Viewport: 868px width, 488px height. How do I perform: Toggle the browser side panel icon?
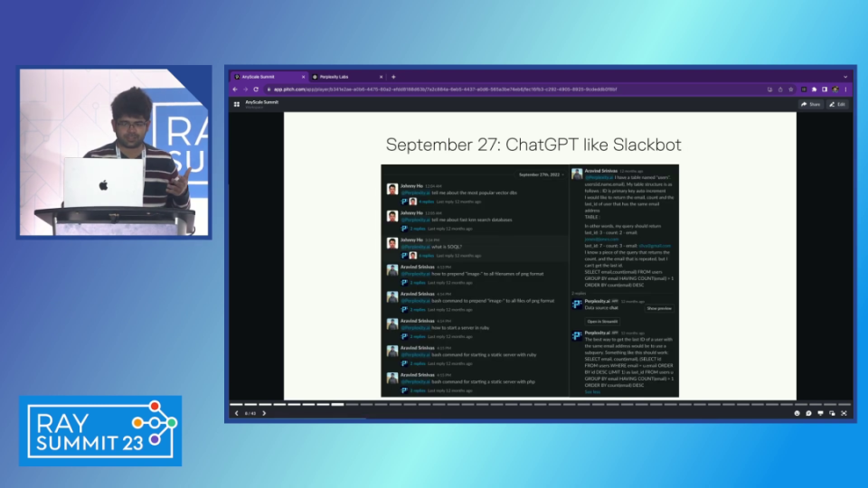pyautogui.click(x=825, y=89)
